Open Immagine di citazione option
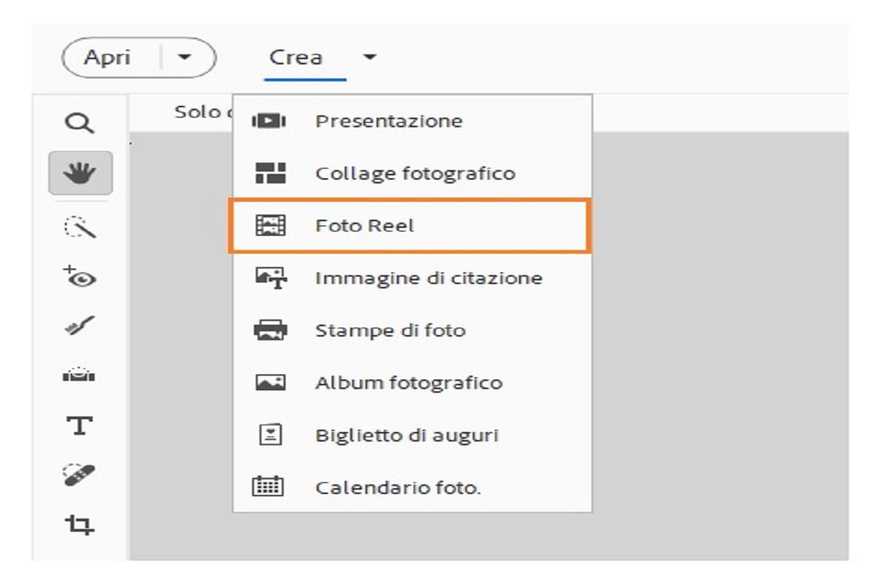 pos(428,278)
